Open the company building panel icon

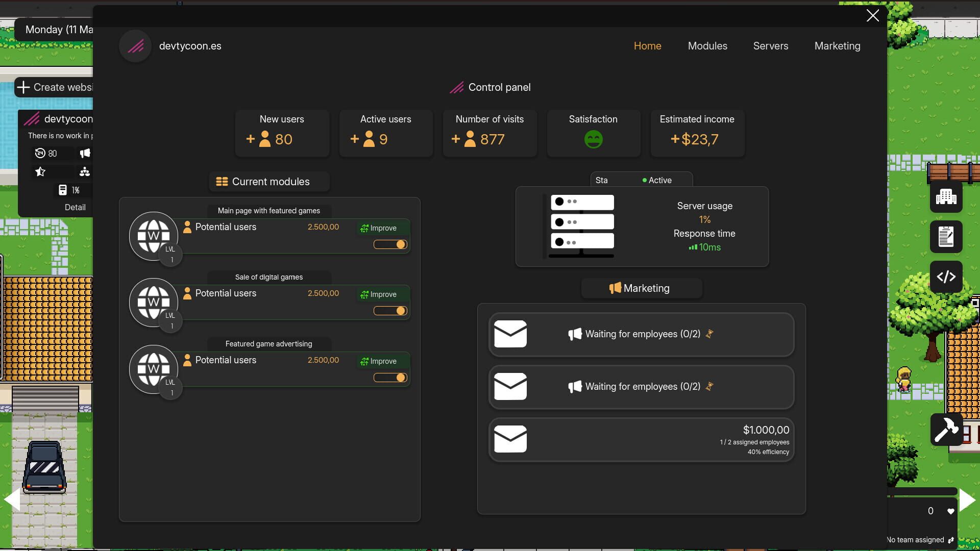coord(946,197)
